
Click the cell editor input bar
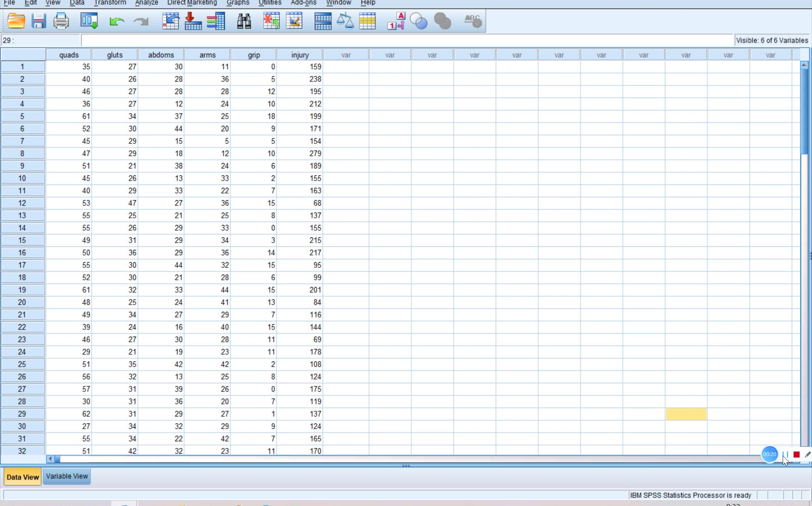tap(406, 40)
